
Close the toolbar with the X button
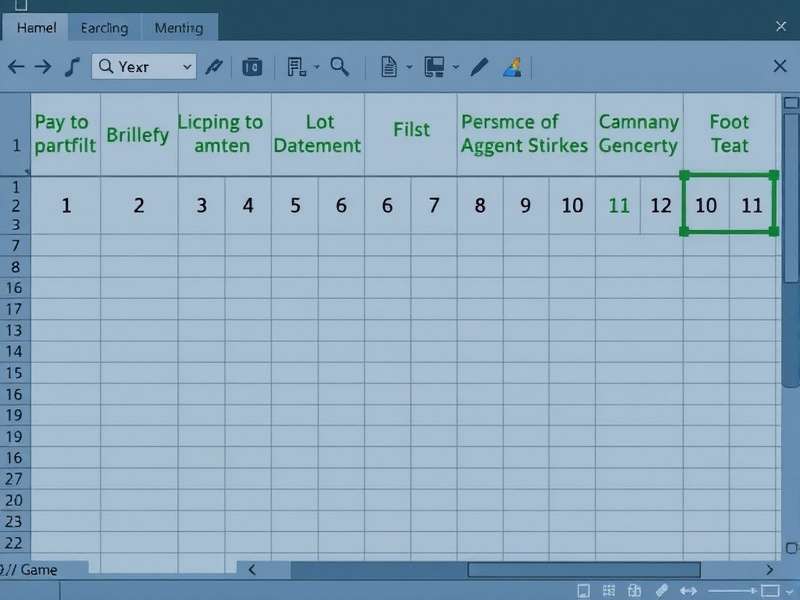(x=781, y=67)
